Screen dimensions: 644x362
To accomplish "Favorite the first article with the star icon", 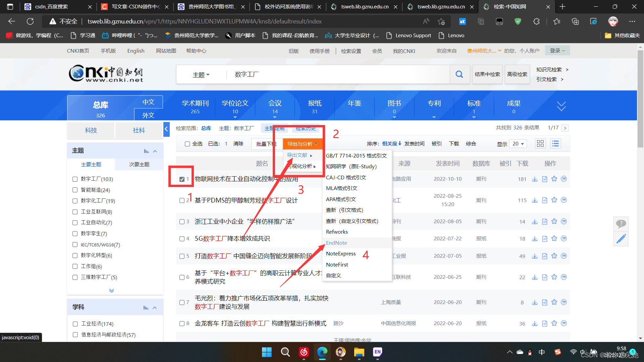I will pos(554,179).
